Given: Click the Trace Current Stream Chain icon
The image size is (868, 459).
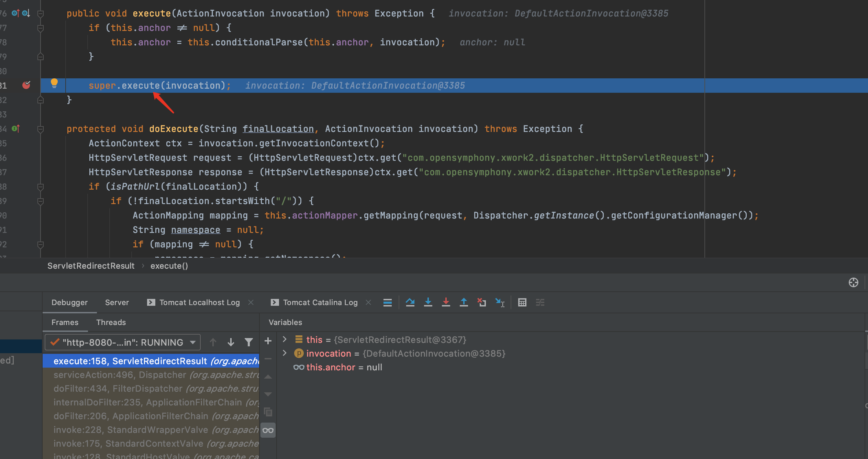Looking at the screenshot, I should tap(540, 302).
